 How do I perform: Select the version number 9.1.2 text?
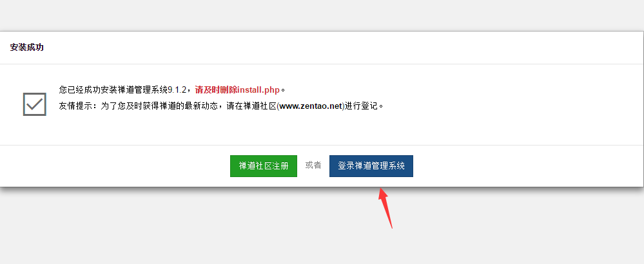[177, 90]
